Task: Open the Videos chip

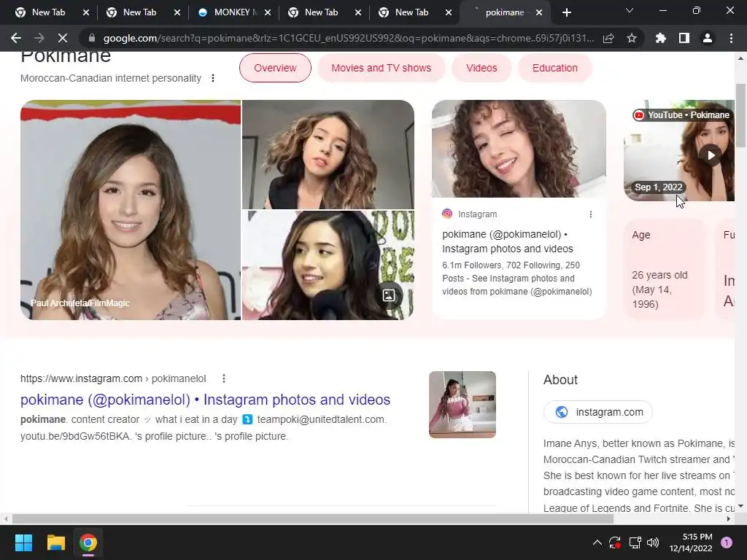Action: 481,68
